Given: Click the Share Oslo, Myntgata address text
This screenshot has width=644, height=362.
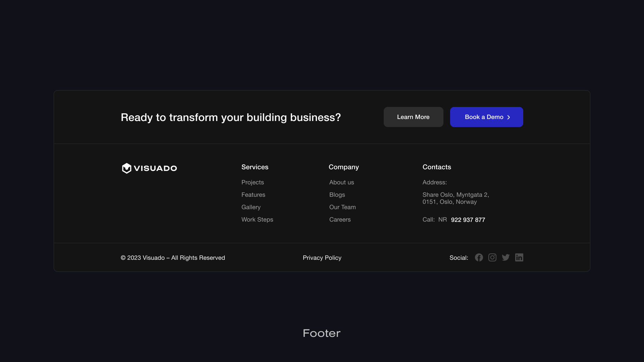Looking at the screenshot, I should point(456,198).
